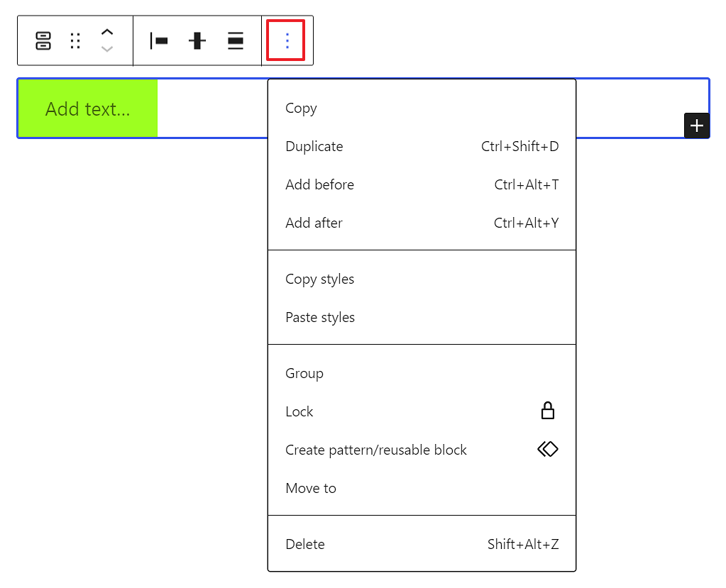The image size is (726, 588).
Task: Select Copy styles option
Action: (319, 279)
